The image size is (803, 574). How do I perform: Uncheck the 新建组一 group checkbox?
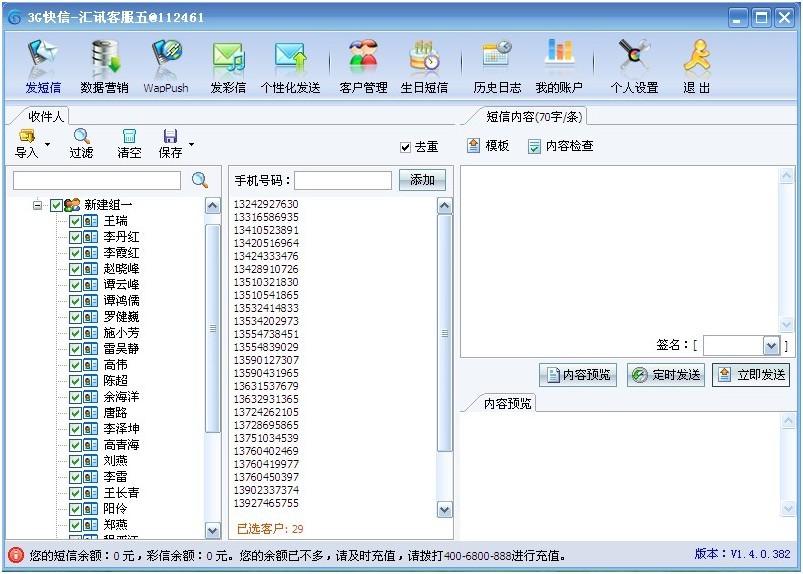(x=56, y=205)
